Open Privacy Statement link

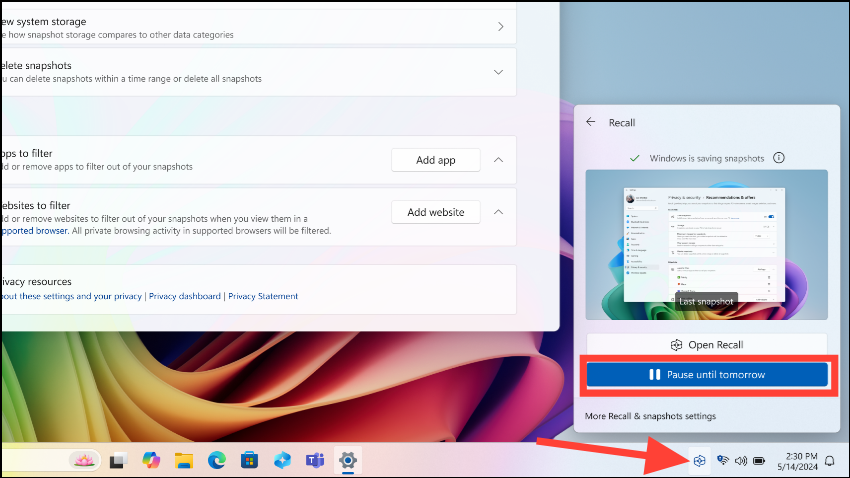click(x=263, y=296)
